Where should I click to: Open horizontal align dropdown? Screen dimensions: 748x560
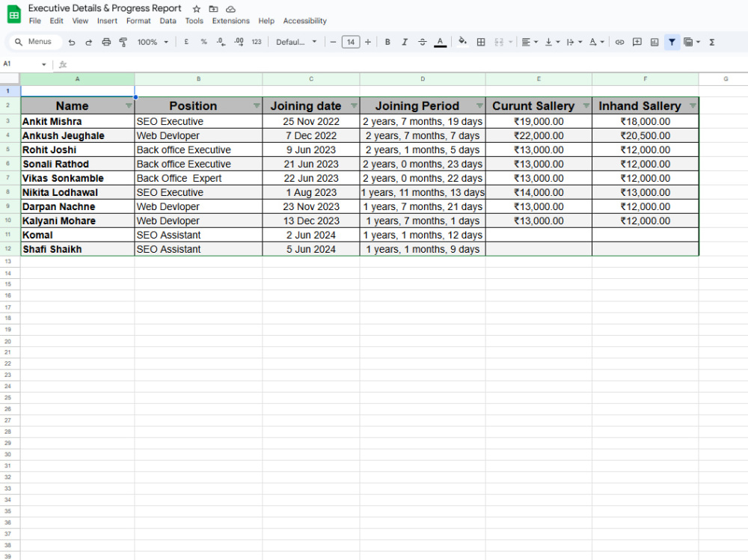[530, 42]
